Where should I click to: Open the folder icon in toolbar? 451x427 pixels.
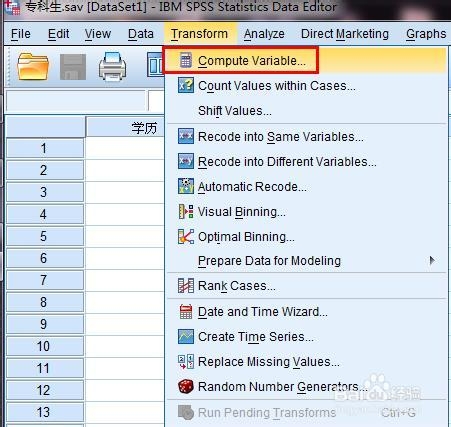33,67
